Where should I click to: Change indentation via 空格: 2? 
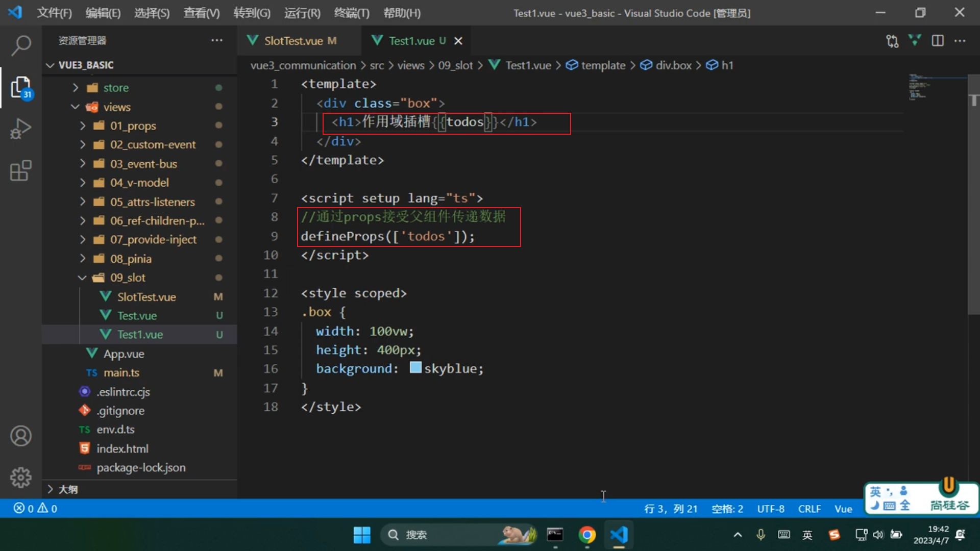727,509
